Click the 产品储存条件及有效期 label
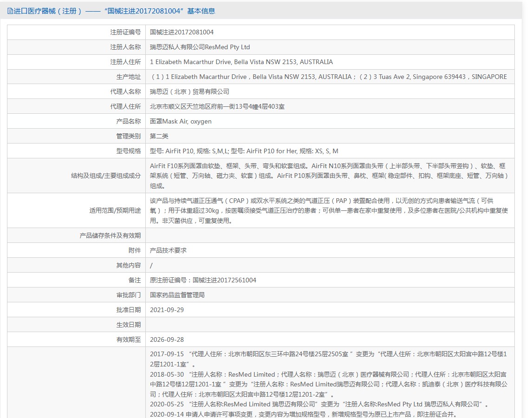Viewport: 532px width, 418px height. point(110,235)
